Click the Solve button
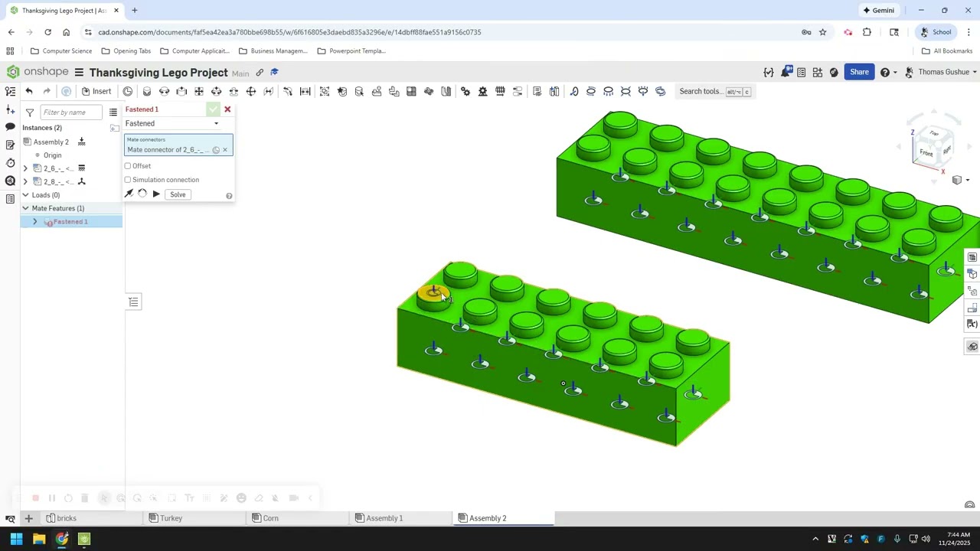This screenshot has height=551, width=980. point(178,194)
